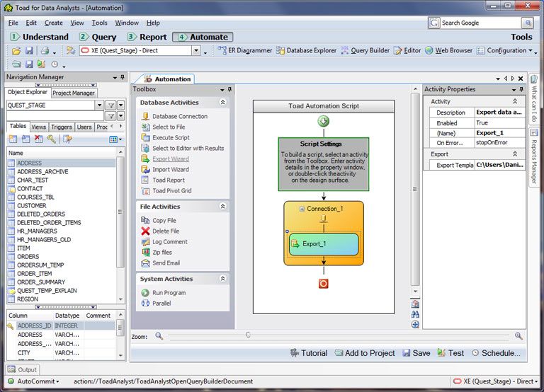Click the green start node in the script
Screen dimensions: 544x392
click(x=323, y=121)
